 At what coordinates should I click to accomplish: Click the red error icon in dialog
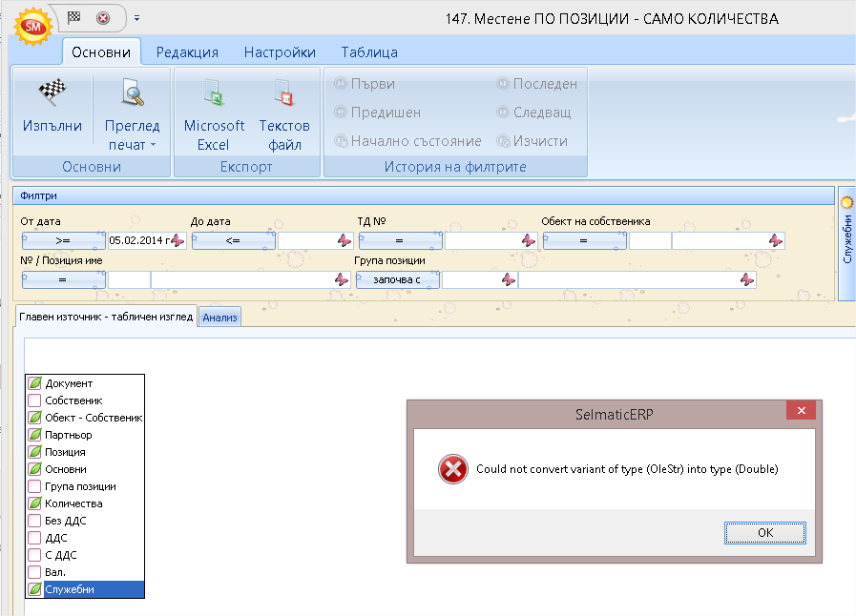[453, 469]
